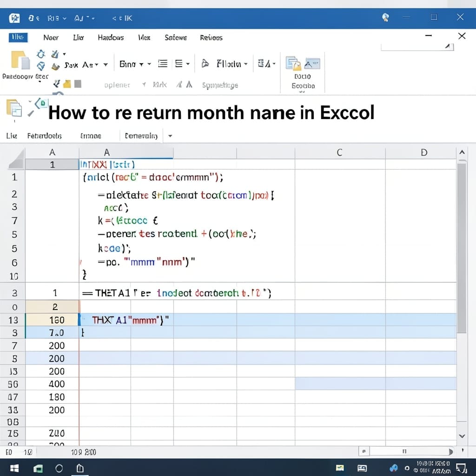Switch to the Mes tab
Viewport: 476px width, 476px height.
pyautogui.click(x=144, y=38)
